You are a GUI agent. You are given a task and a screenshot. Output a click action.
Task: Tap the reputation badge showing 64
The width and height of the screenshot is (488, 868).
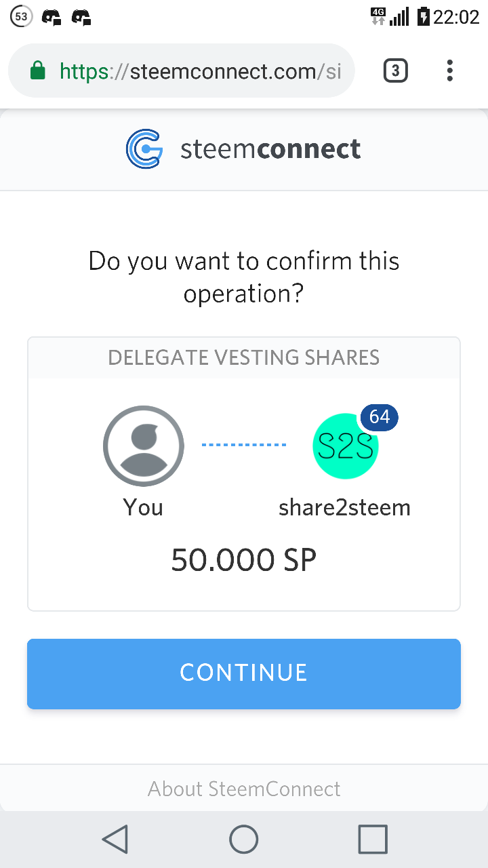[x=380, y=416]
